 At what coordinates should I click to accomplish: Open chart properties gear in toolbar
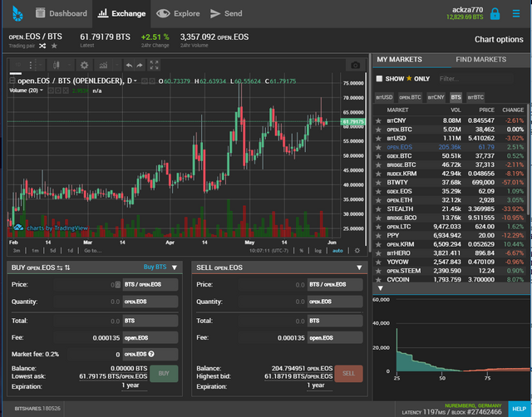(x=84, y=65)
